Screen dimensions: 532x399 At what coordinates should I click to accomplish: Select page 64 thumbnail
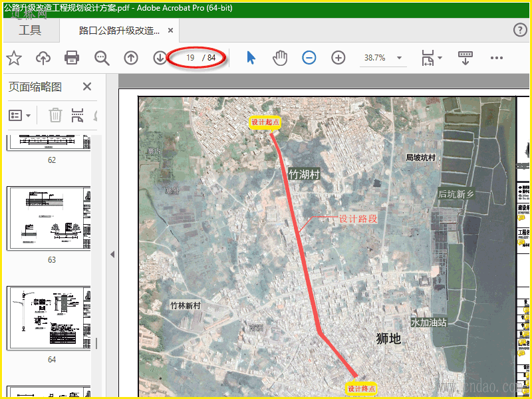[49, 319]
